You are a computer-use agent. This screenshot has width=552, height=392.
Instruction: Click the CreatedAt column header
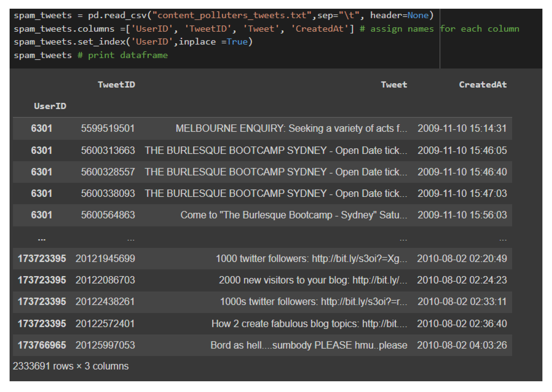point(483,84)
